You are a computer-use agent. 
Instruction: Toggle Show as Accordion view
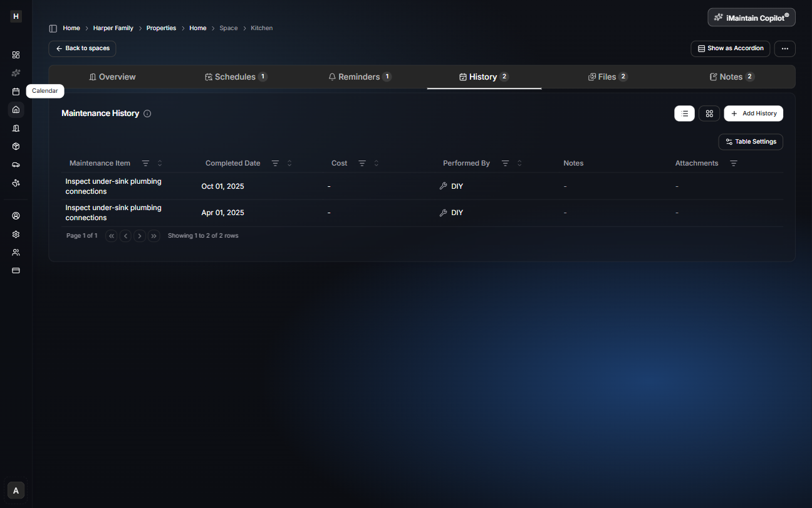tap(730, 48)
